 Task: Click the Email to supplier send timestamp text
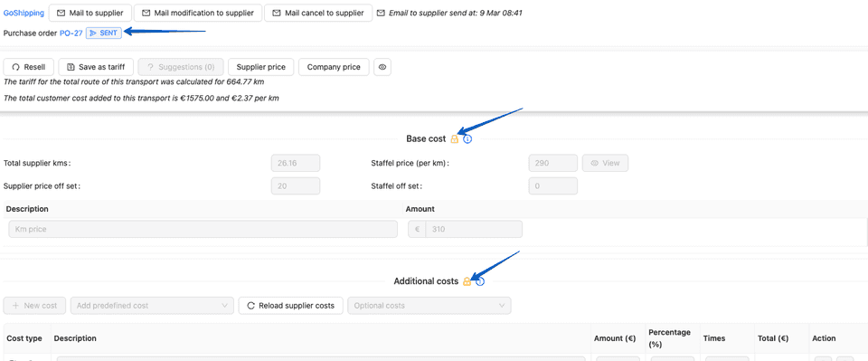pyautogui.click(x=456, y=13)
